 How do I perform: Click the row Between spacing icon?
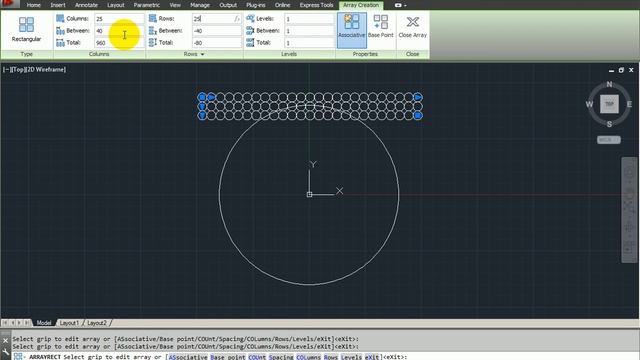[153, 31]
